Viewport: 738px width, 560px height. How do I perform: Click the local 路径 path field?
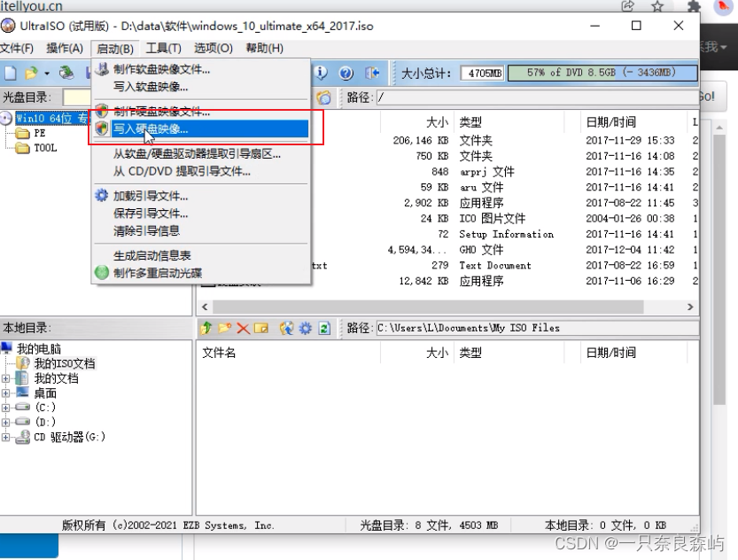(537, 328)
